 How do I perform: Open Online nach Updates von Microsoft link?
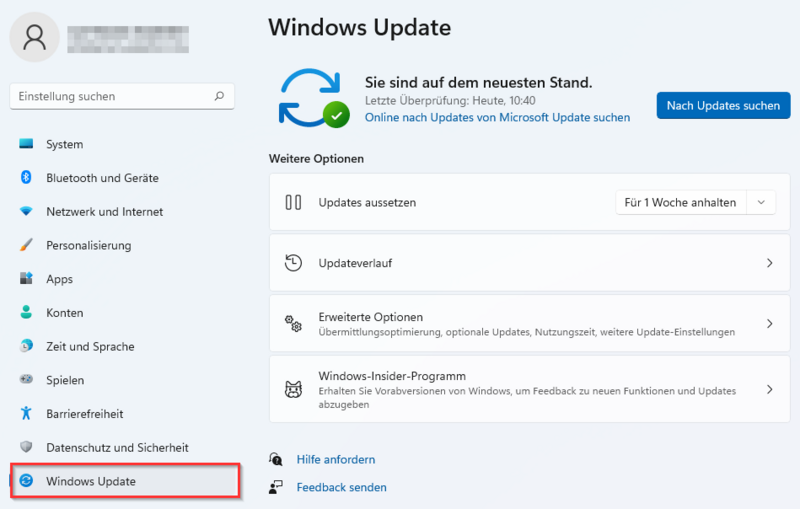coord(497,117)
